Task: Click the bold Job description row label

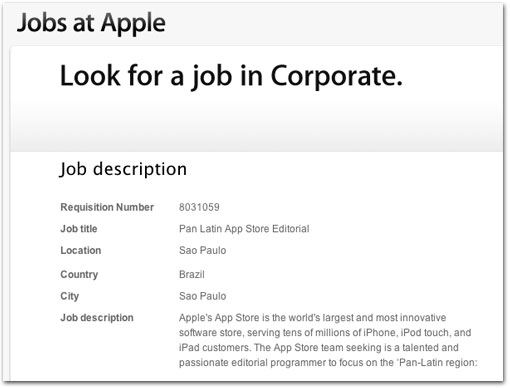Action: coord(97,318)
